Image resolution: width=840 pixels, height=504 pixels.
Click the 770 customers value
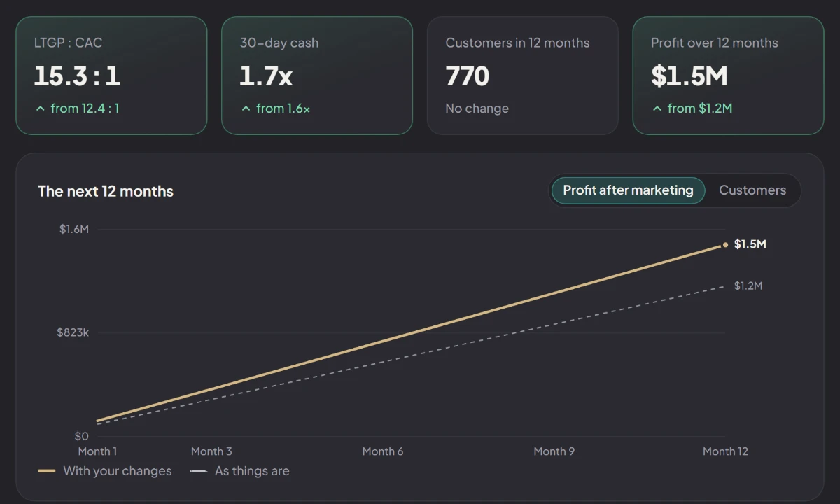coord(468,76)
